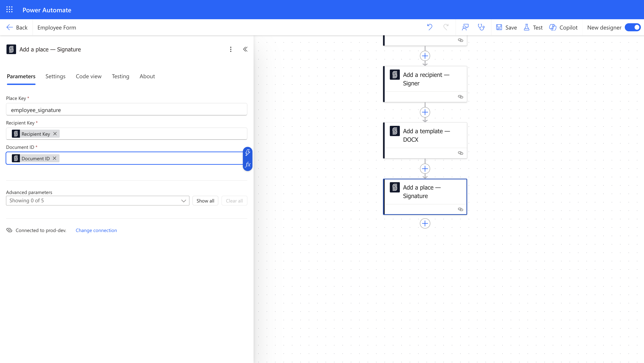The image size is (644, 363).
Task: Remove the Document ID token
Action: click(55, 158)
